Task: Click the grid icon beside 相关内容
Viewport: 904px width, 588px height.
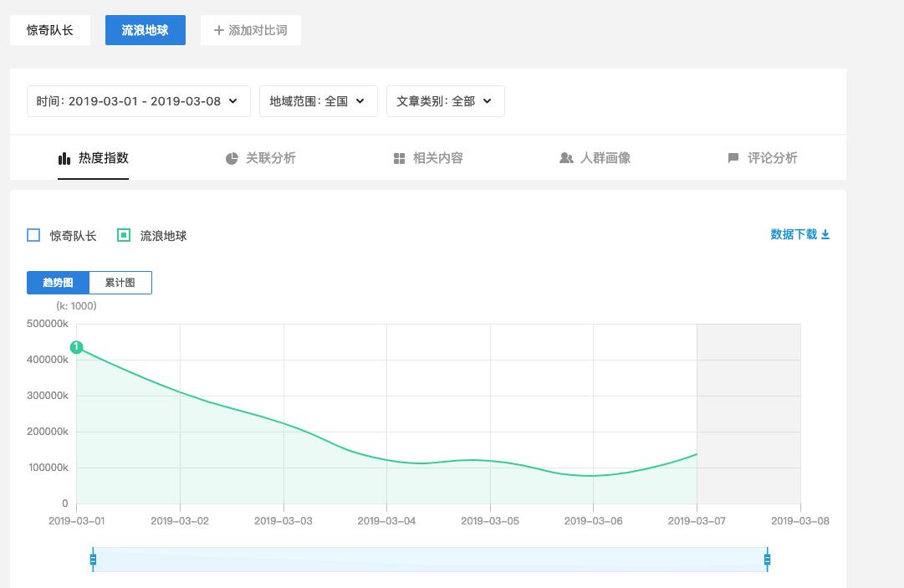Action: tap(399, 158)
